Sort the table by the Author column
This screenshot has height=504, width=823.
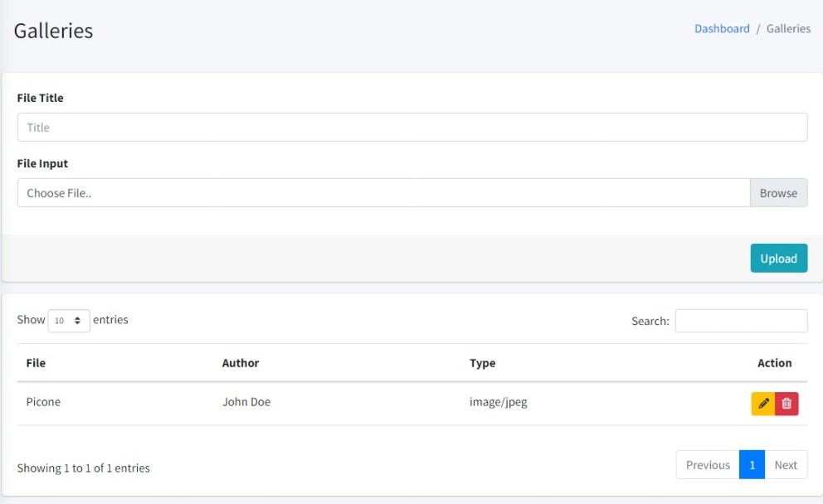[x=241, y=363]
